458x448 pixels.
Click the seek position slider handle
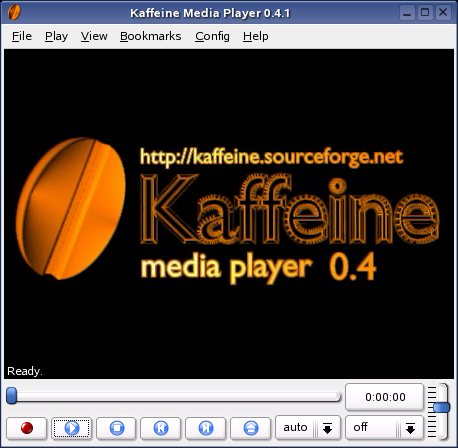click(12, 396)
